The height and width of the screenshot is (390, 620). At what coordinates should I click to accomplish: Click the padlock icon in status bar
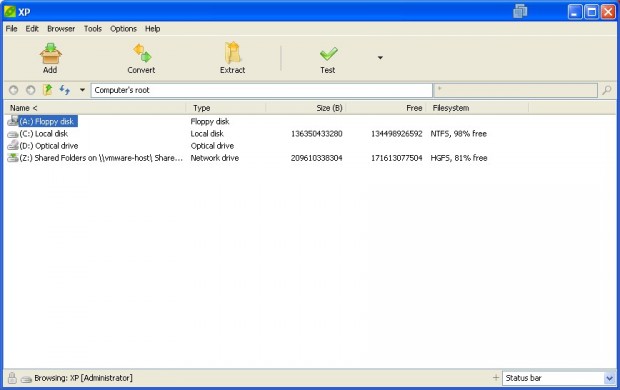(x=12, y=378)
